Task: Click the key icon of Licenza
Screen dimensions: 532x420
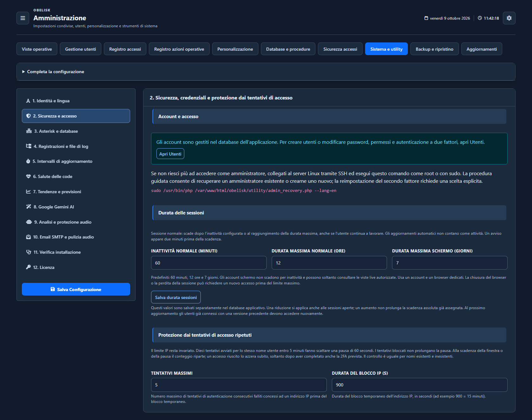Action: tap(28, 267)
